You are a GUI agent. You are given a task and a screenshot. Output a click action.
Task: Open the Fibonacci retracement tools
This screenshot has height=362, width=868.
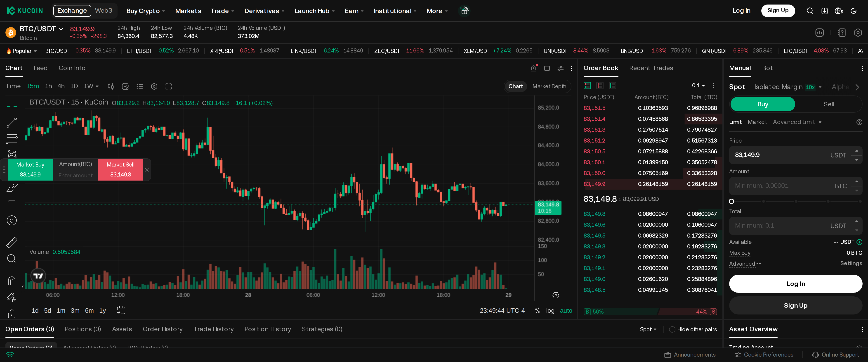(12, 139)
